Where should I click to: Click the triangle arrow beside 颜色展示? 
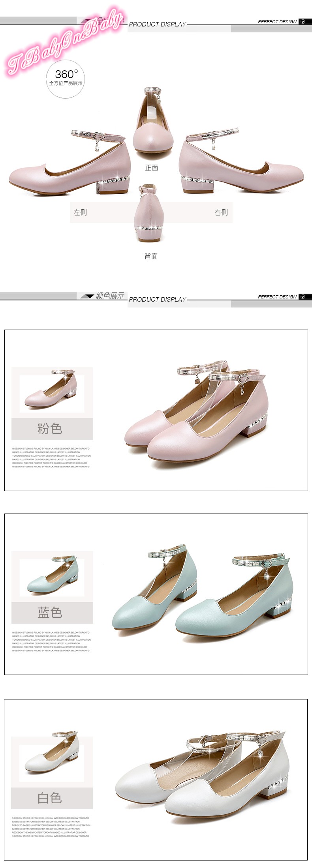pos(87,296)
